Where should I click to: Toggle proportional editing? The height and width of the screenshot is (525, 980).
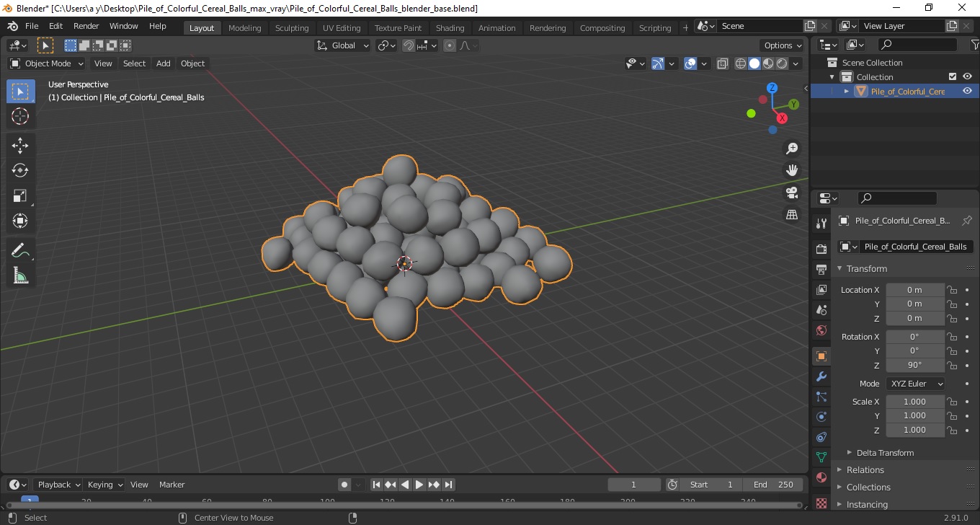(x=450, y=45)
